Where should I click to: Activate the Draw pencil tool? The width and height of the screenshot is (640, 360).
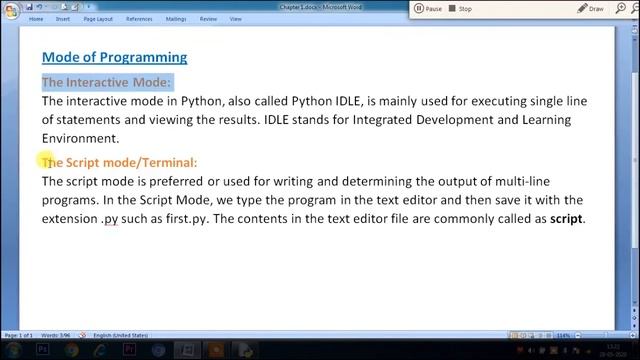pos(591,9)
